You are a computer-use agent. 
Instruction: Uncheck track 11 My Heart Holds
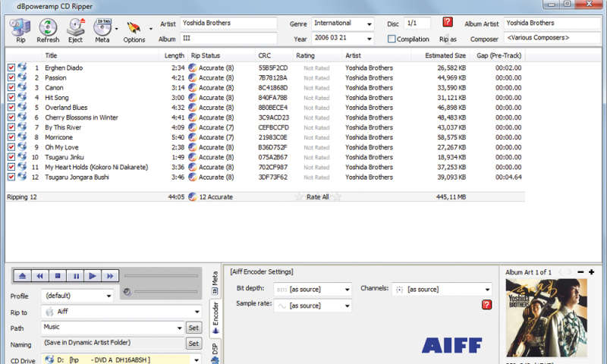coord(11,167)
